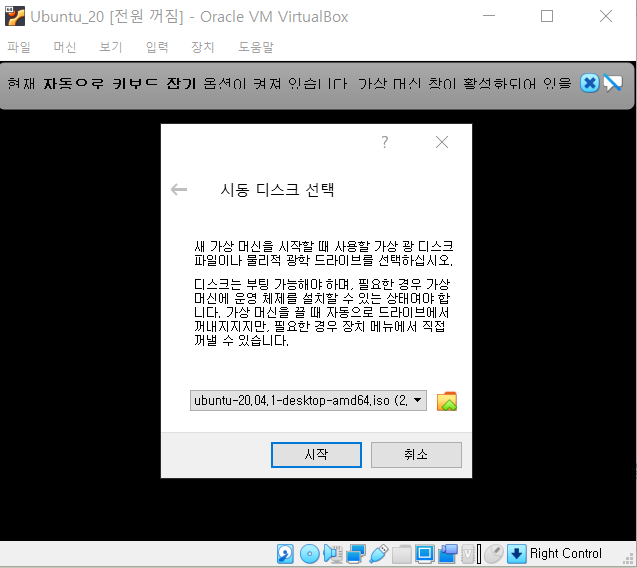Click the recording status icon

pyautogui.click(x=448, y=554)
